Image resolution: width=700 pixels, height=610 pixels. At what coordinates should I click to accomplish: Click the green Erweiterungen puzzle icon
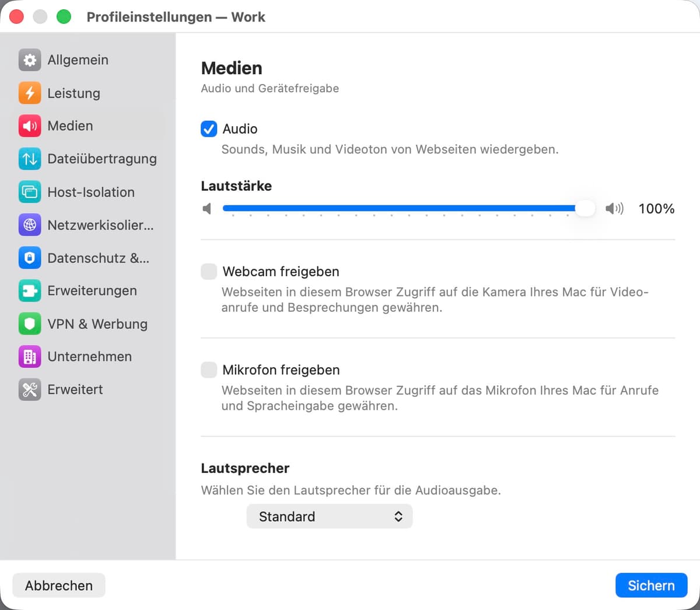[x=30, y=291]
